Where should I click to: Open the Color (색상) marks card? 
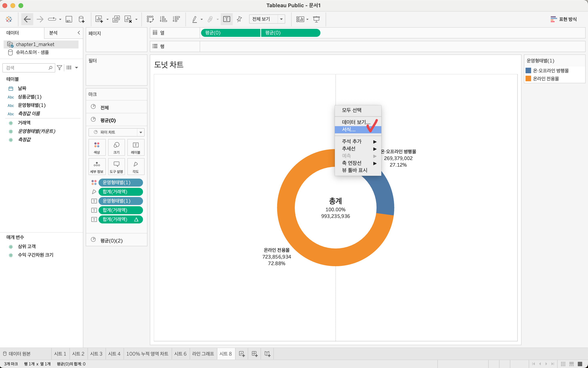[x=97, y=147]
